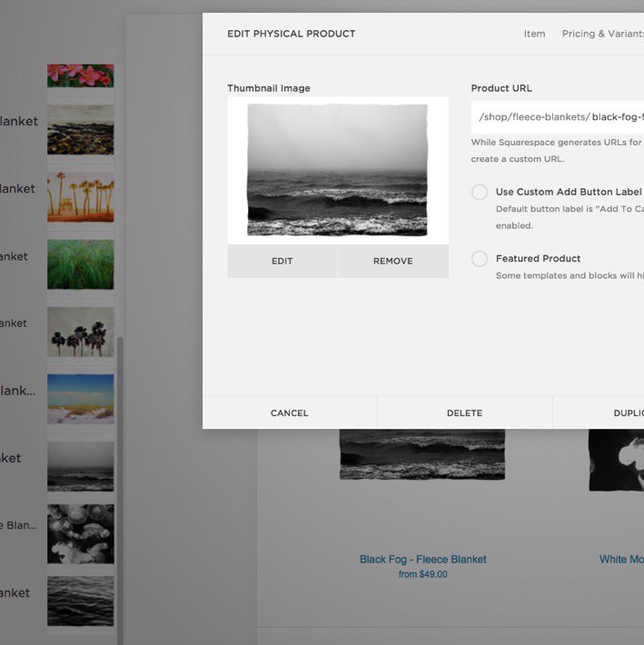Remove the thumbnail image
The image size is (644, 645).
393,262
